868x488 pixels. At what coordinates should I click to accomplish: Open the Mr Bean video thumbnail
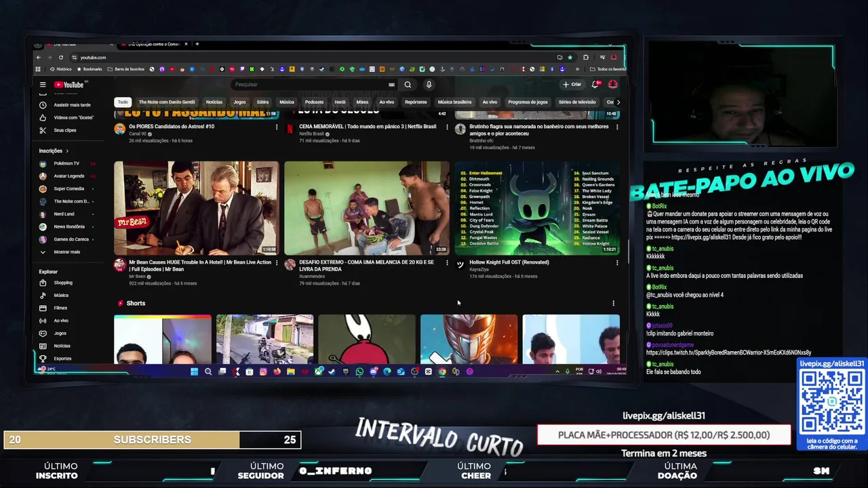[x=196, y=207]
